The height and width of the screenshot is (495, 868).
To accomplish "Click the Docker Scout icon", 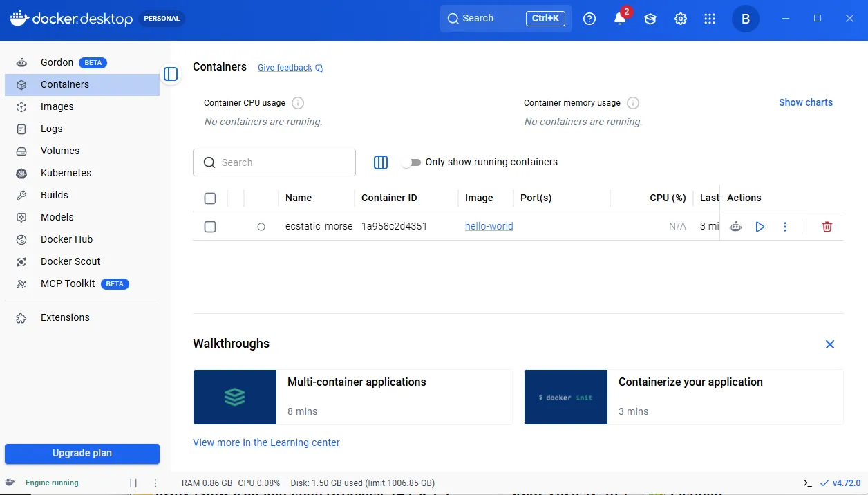I will (x=21, y=261).
